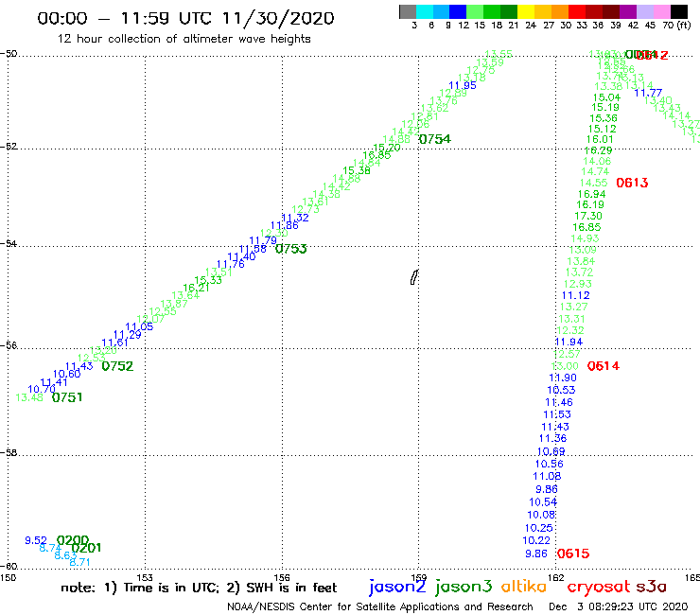The height and width of the screenshot is (615, 700).
Task: Click the blue value 11.05
Action: [139, 326]
